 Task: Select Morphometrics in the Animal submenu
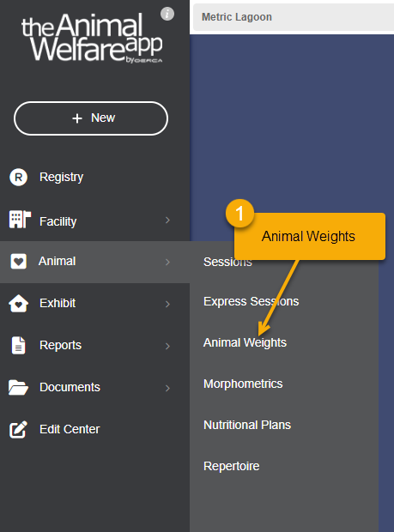(x=243, y=384)
